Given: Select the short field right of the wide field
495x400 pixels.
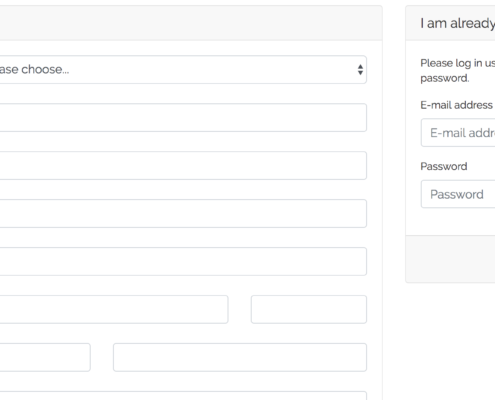Looking at the screenshot, I should click(x=309, y=309).
